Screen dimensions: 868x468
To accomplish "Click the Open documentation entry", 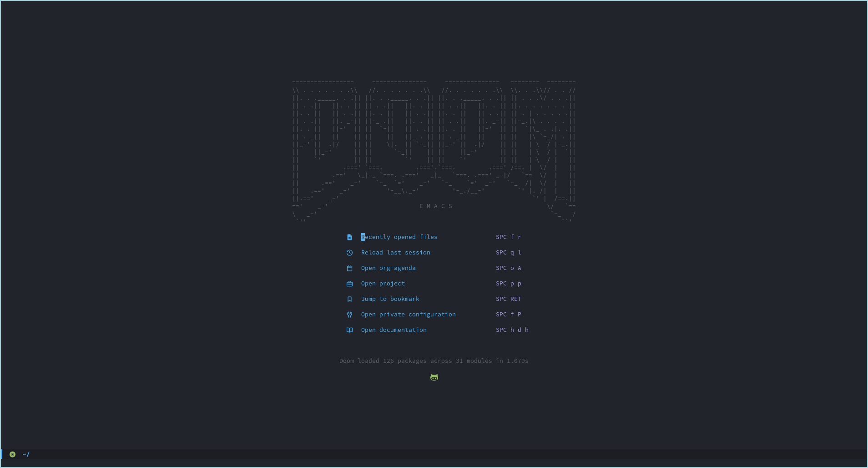I will 394,330.
